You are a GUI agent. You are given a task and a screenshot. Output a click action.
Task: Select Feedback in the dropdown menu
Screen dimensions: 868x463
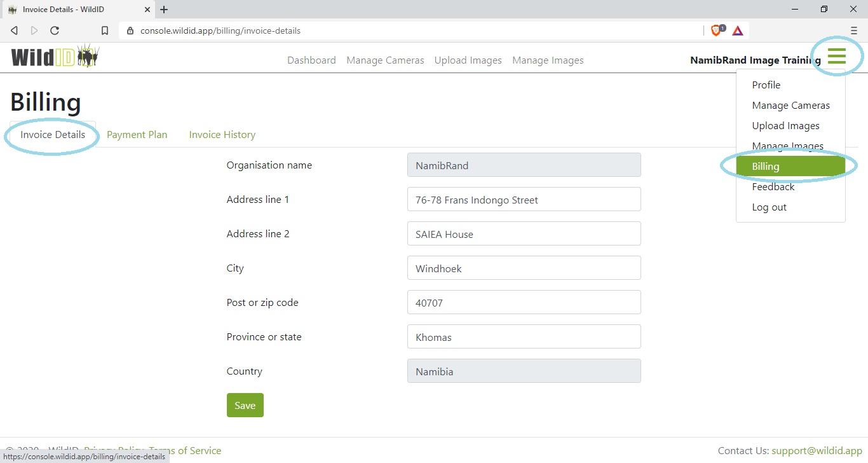790,187
